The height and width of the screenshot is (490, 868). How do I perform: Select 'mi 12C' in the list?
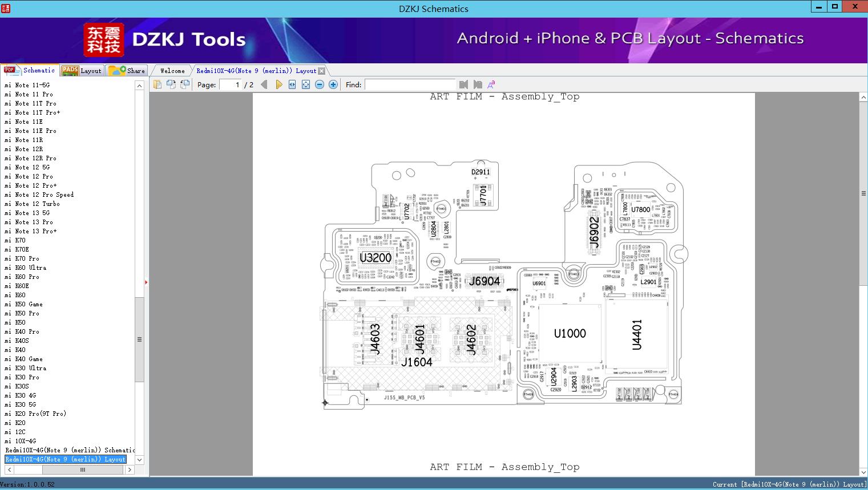[x=15, y=432]
